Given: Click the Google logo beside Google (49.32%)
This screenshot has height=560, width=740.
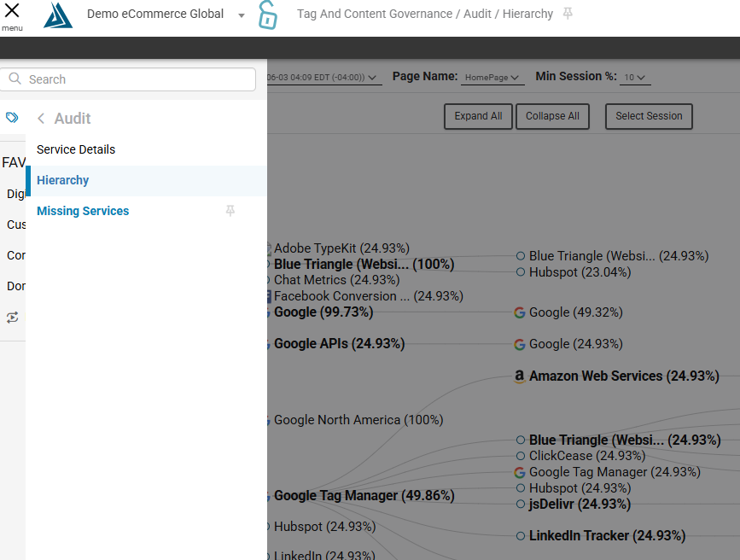Looking at the screenshot, I should pyautogui.click(x=520, y=312).
